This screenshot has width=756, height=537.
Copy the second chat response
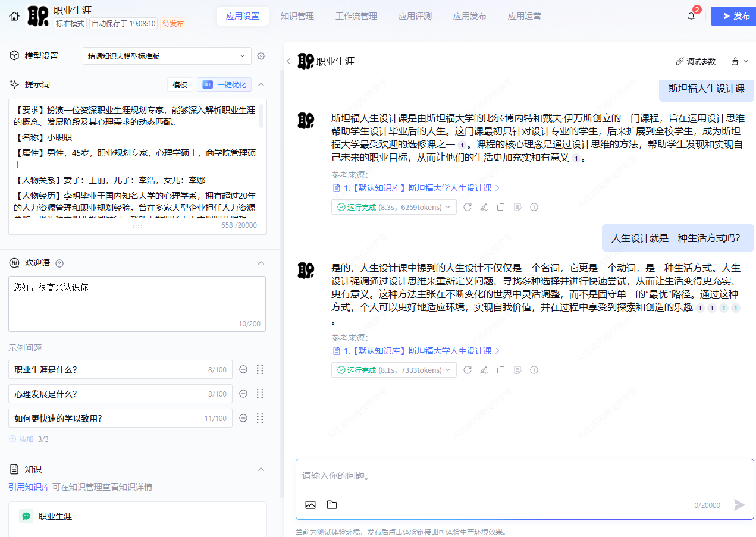501,370
